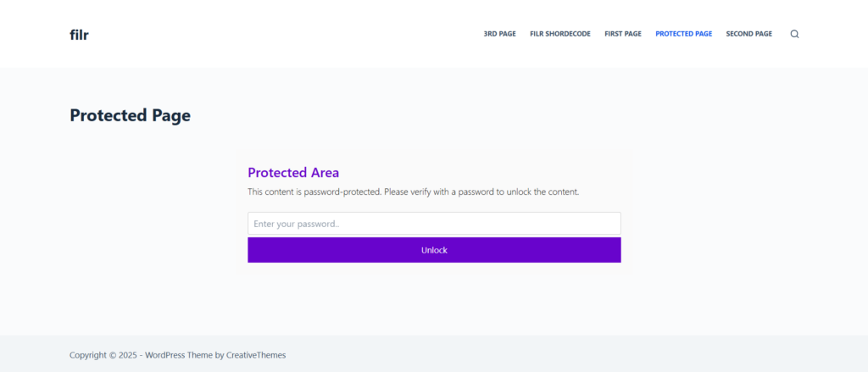This screenshot has height=372, width=868.
Task: Click the word Page in the main title
Action: (170, 116)
